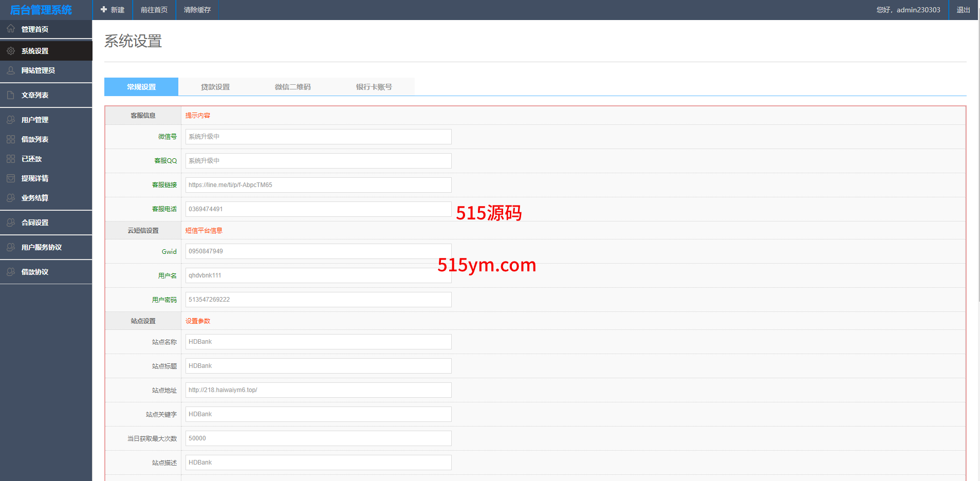Click 前往首页 in the top bar
Screen dimensions: 980x481
[154, 10]
